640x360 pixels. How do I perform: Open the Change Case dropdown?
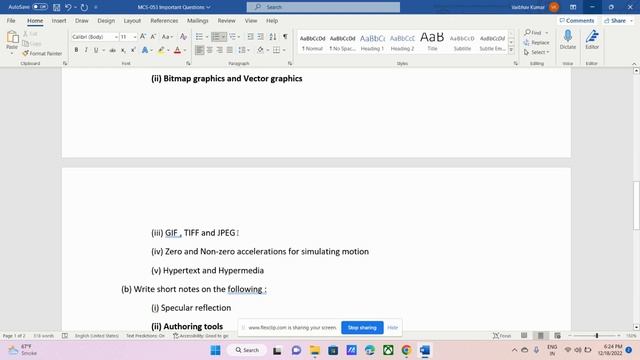coord(167,37)
